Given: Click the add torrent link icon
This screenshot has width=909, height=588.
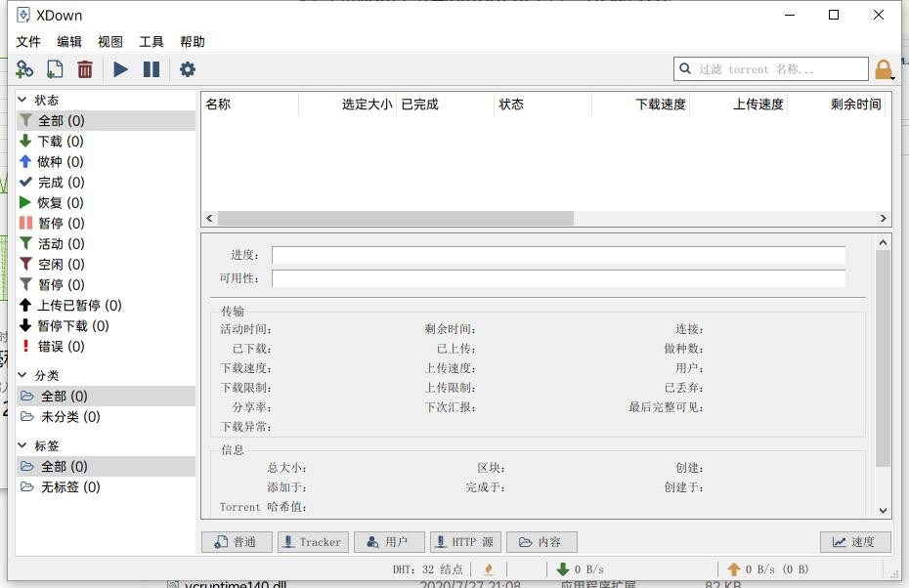Looking at the screenshot, I should click(24, 69).
